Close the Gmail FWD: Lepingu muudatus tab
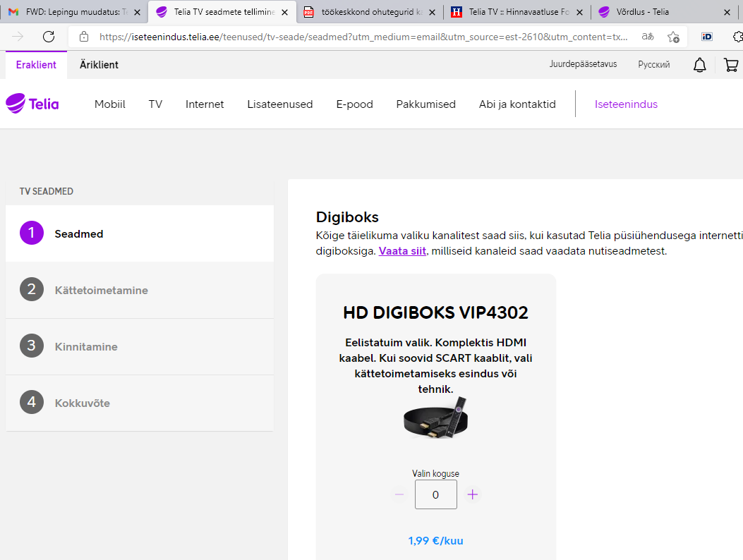The height and width of the screenshot is (560, 743). click(137, 12)
